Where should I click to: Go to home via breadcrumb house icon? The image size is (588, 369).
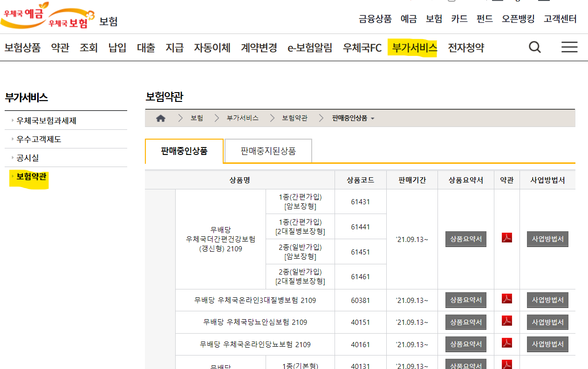[161, 118]
